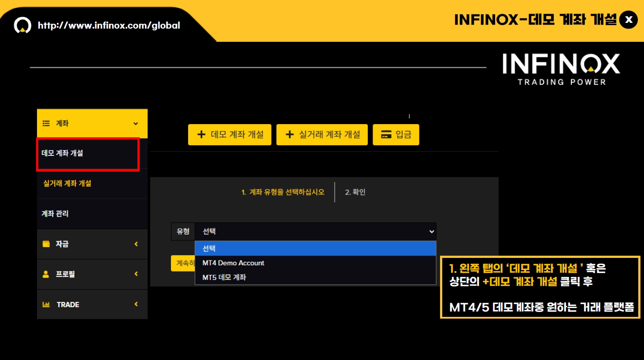Open the 유형 dropdown combo box
Screen dimensions: 644x360
coord(315,231)
